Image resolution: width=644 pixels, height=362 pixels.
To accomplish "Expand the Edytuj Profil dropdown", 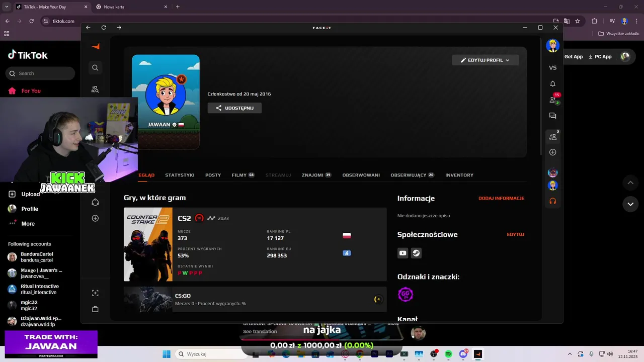I will [485, 60].
